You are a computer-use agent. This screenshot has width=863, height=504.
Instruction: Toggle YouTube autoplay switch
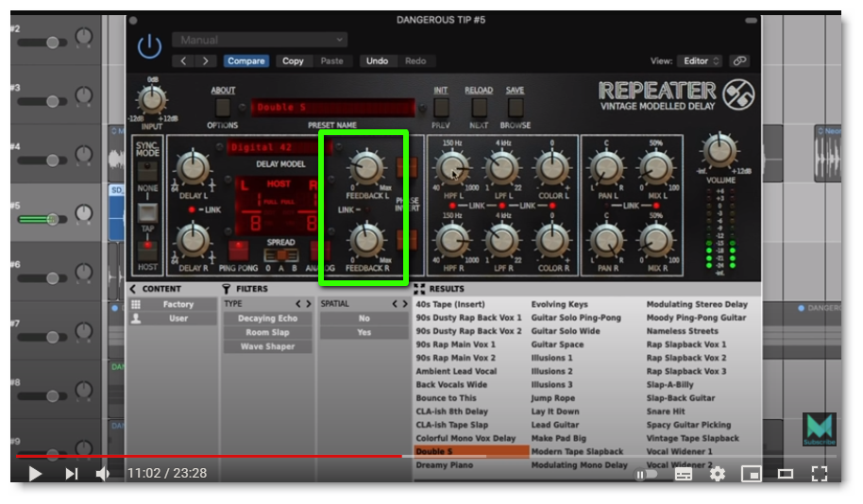(645, 475)
